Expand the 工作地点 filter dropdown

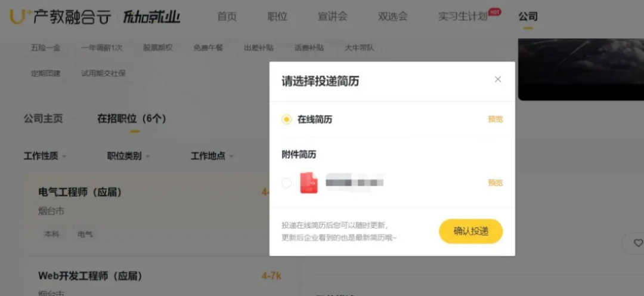click(x=212, y=156)
